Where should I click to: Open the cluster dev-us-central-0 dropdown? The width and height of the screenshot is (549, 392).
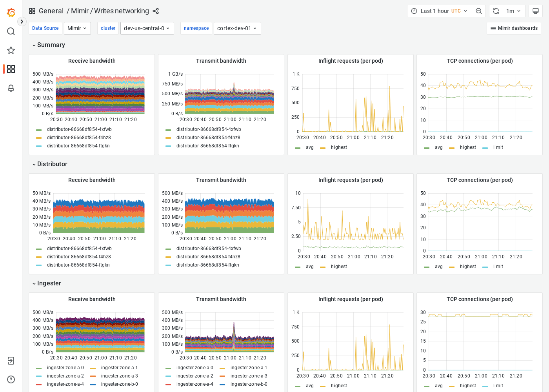[x=147, y=28]
